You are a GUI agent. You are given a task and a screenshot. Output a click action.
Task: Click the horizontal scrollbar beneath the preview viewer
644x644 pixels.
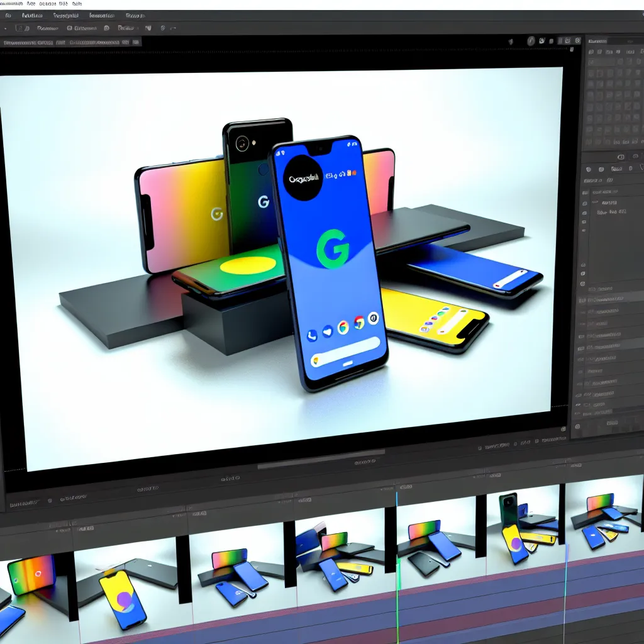321,460
